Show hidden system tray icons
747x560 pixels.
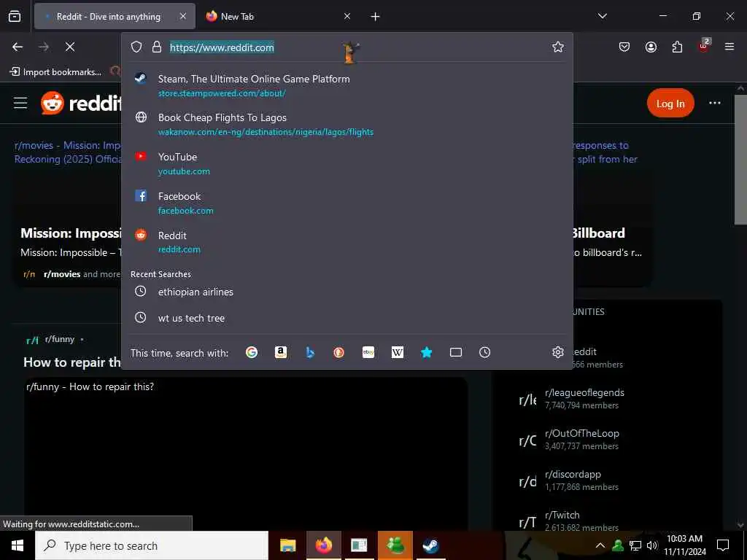[600, 545]
